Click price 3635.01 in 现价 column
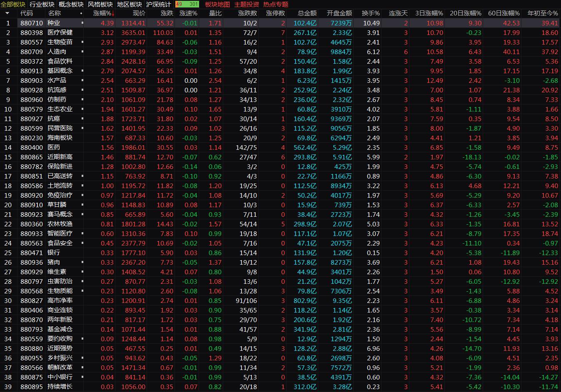Image resolution: width=561 pixels, height=392 pixels. pos(133,32)
